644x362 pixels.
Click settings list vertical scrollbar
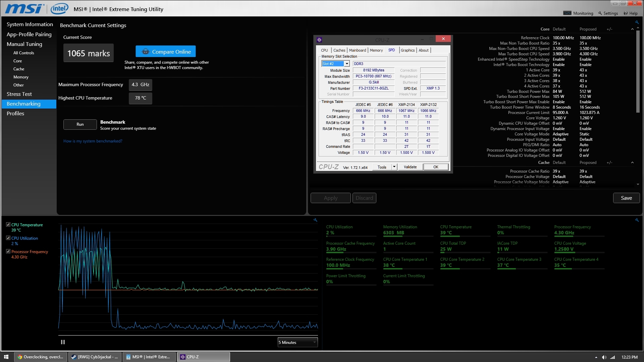[x=638, y=72]
